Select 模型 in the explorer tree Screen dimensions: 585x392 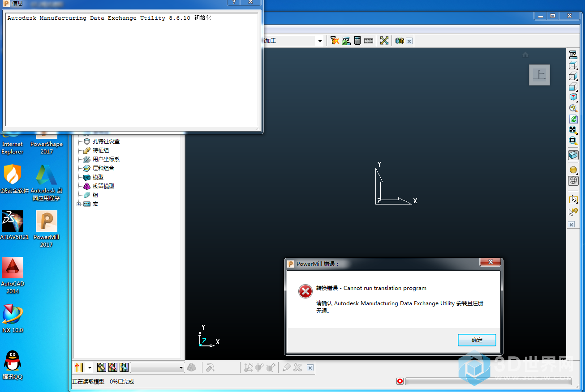click(x=98, y=177)
